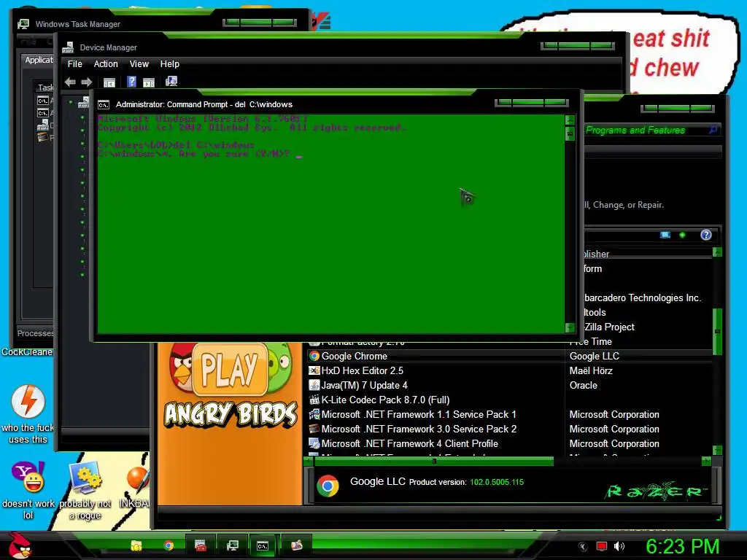Click the Oracle publisher cell
Image resolution: width=747 pixels, height=560 pixels.
(583, 385)
